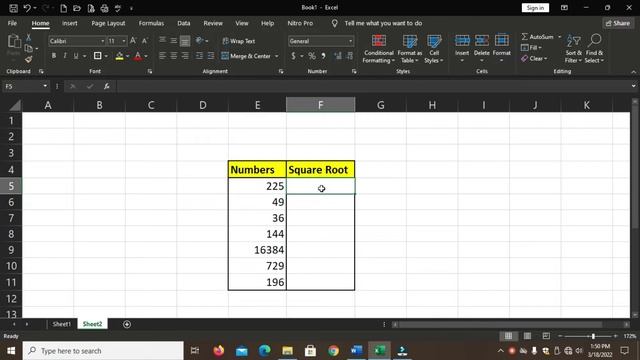The height and width of the screenshot is (360, 640).
Task: Click the Undo icon
Action: coord(27,8)
